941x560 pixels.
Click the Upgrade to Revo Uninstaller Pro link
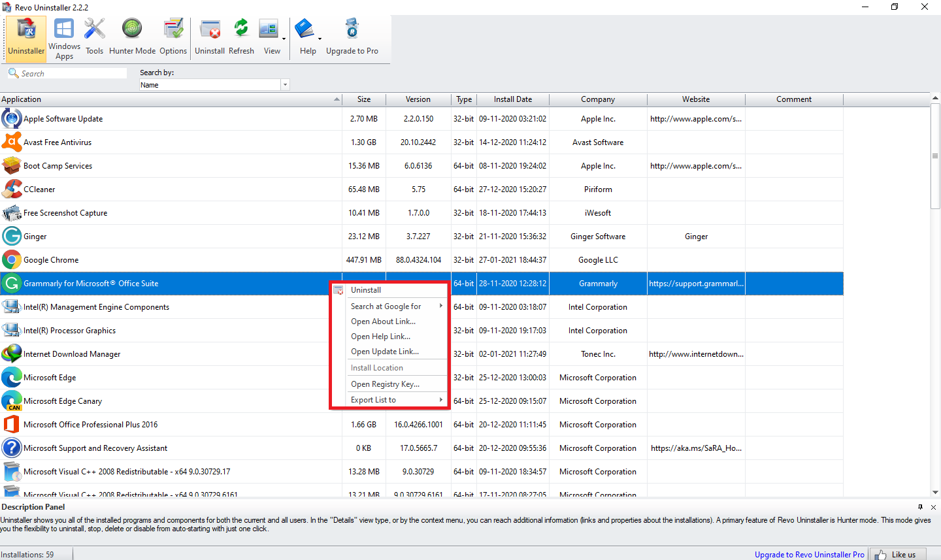click(x=809, y=555)
